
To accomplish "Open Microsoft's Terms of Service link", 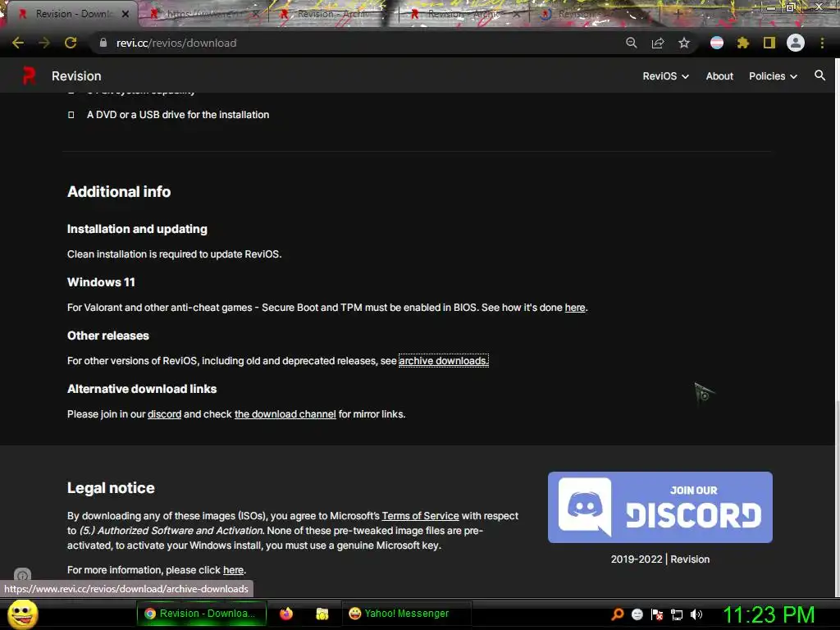I will tap(420, 515).
